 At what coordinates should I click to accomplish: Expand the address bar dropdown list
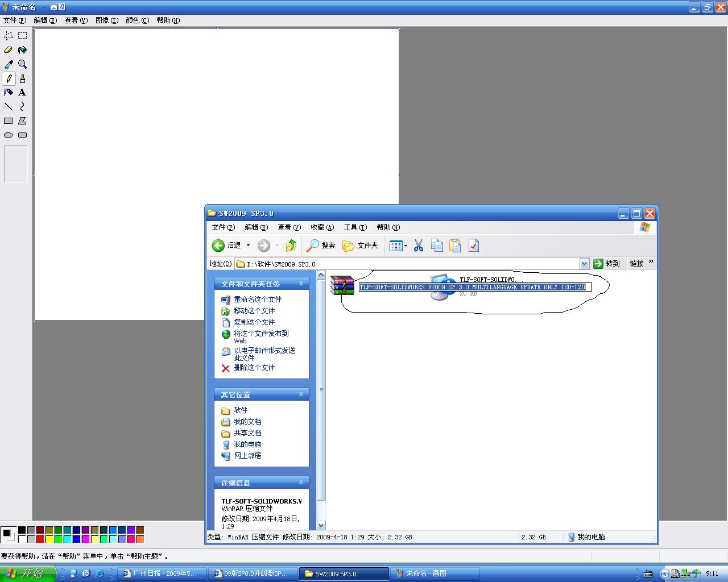pyautogui.click(x=584, y=264)
